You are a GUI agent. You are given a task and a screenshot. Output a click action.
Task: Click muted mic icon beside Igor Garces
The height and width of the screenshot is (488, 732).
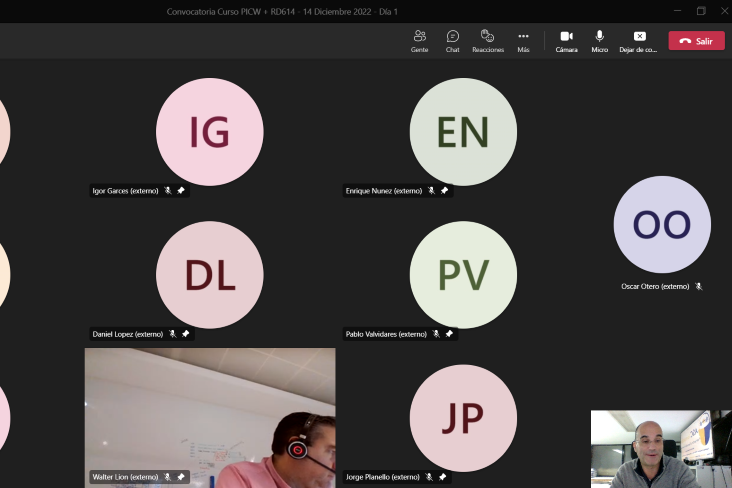point(168,191)
